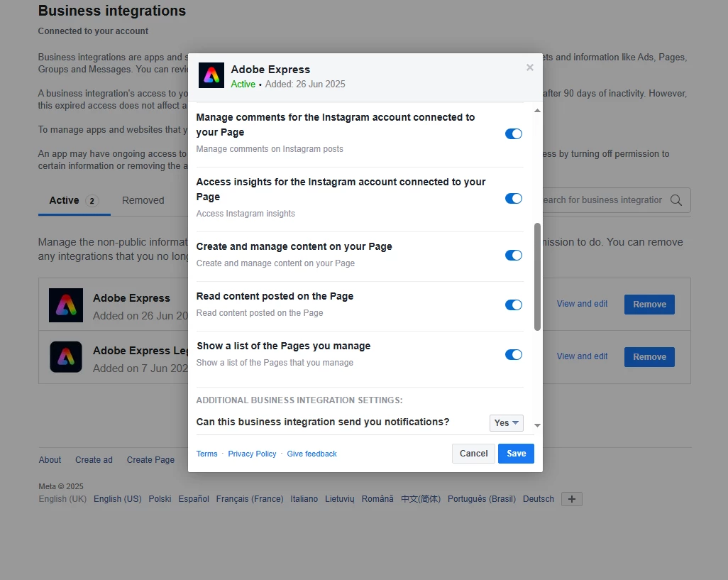Click the Adobe Express Legacy app icon in list

[x=66, y=357]
